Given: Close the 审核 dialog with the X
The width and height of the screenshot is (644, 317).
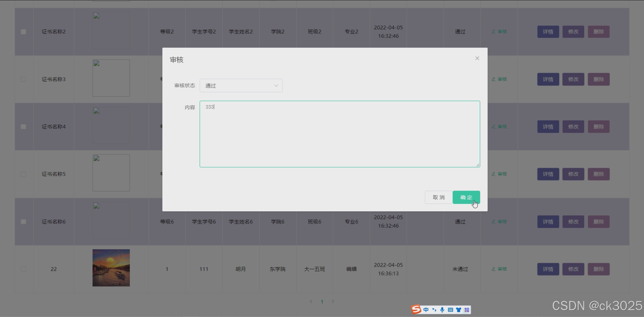Looking at the screenshot, I should (477, 58).
